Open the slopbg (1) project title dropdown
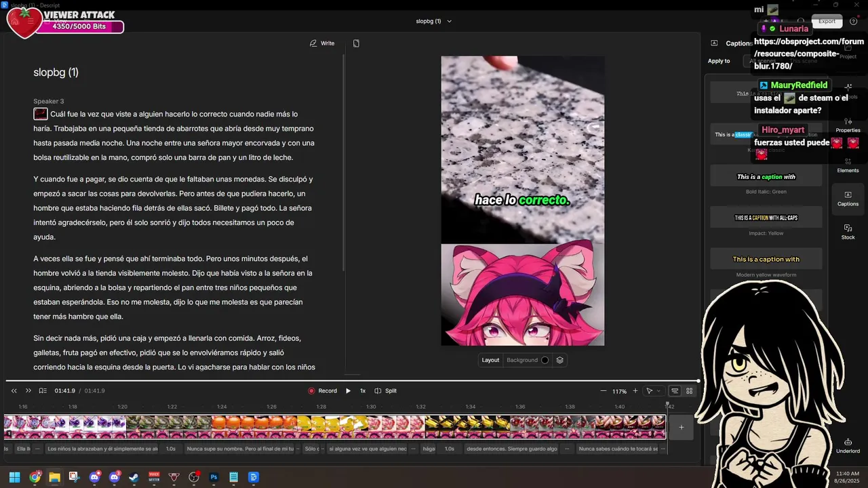Viewport: 868px width, 488px height. [x=434, y=21]
